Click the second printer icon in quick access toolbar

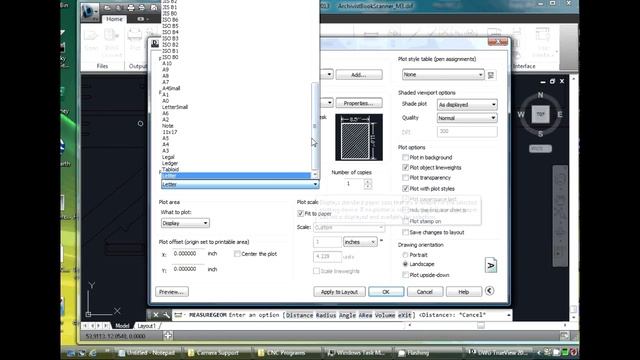click(x=142, y=8)
